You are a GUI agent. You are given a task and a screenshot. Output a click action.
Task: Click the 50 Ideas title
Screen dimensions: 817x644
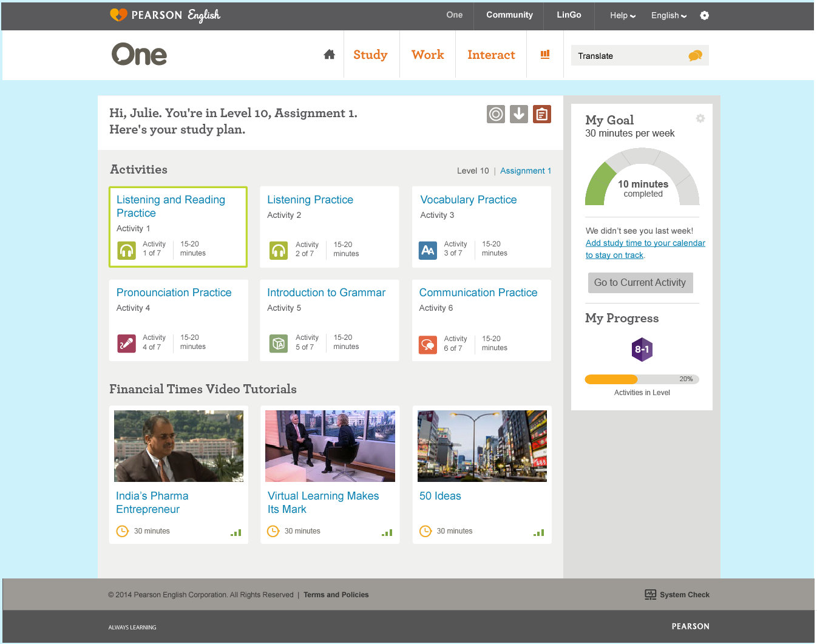(x=440, y=496)
